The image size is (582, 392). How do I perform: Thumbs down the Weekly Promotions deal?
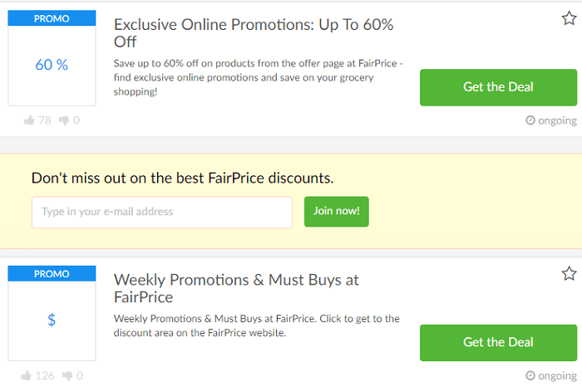[66, 375]
